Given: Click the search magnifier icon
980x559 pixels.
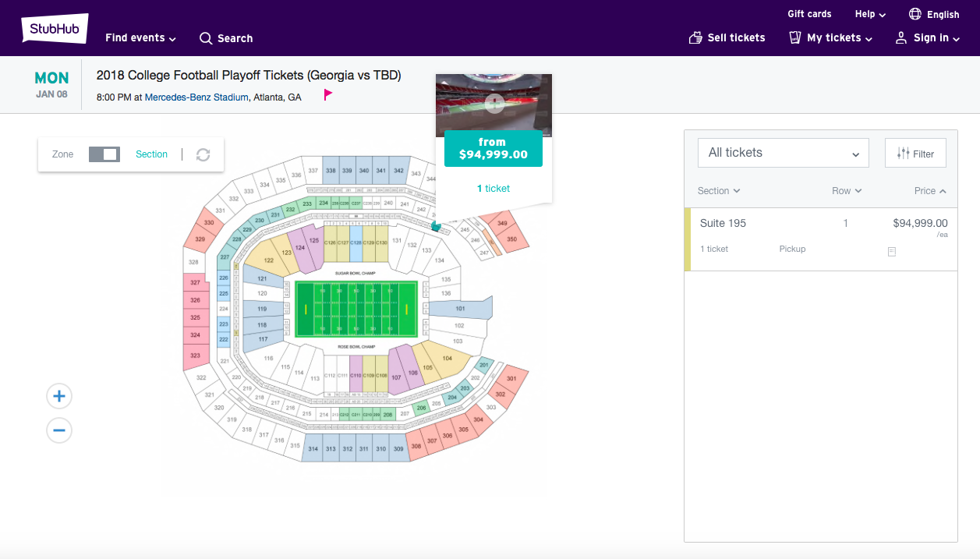Looking at the screenshot, I should (x=206, y=38).
